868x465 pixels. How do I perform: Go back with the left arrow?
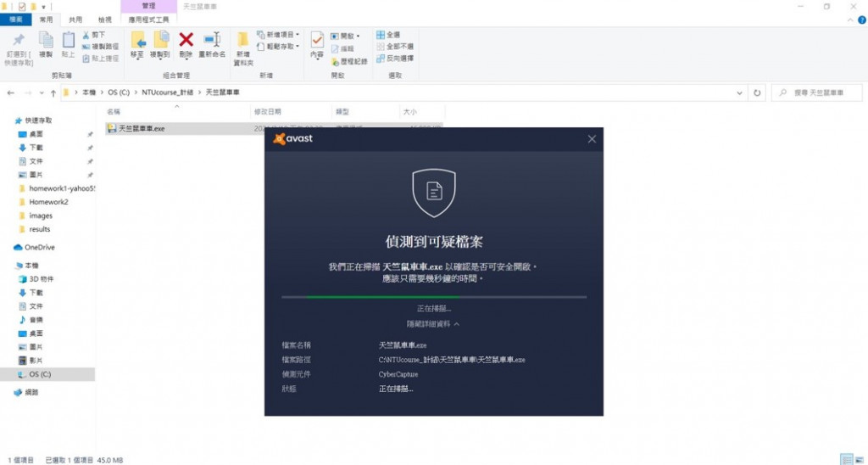point(10,93)
